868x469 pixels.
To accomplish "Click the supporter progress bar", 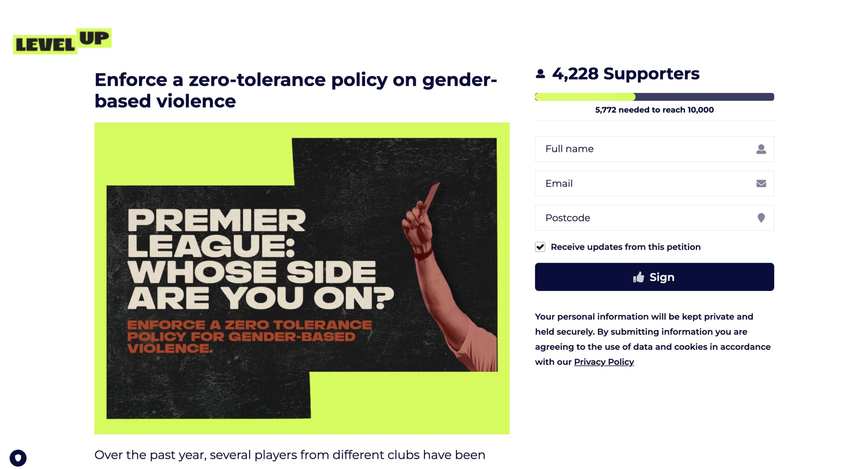I will [654, 97].
